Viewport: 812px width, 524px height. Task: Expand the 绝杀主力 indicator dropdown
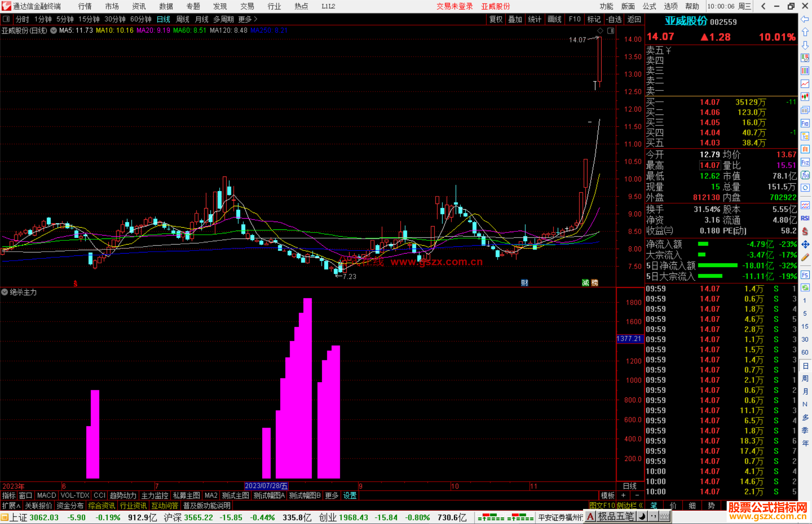pos(5,292)
